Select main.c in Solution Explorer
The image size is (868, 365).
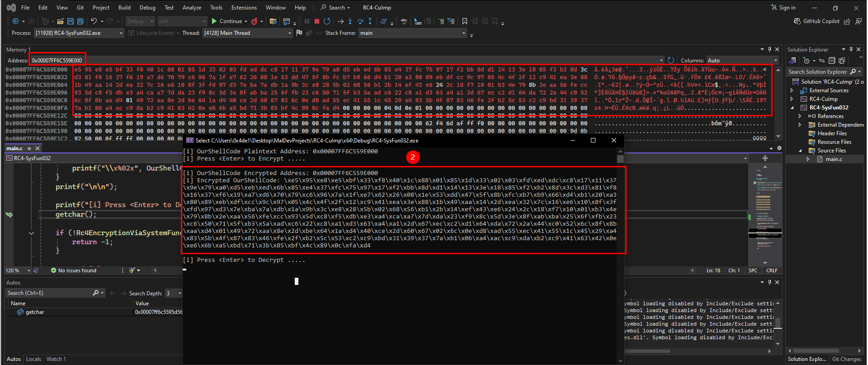(x=834, y=159)
